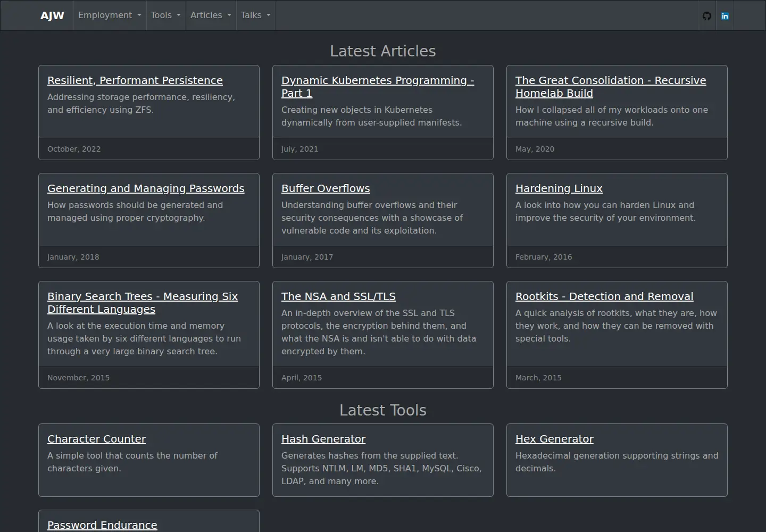Open Rootkits - Detection and Removal article

tap(604, 296)
